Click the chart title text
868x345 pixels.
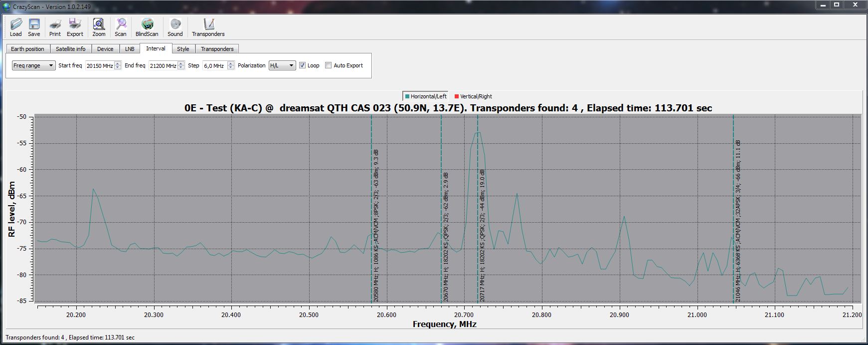pyautogui.click(x=448, y=108)
